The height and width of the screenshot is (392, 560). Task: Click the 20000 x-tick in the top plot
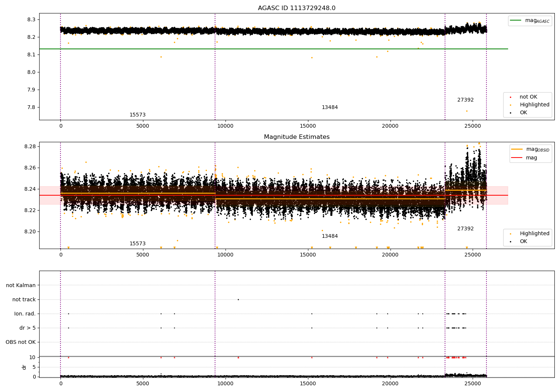point(390,126)
